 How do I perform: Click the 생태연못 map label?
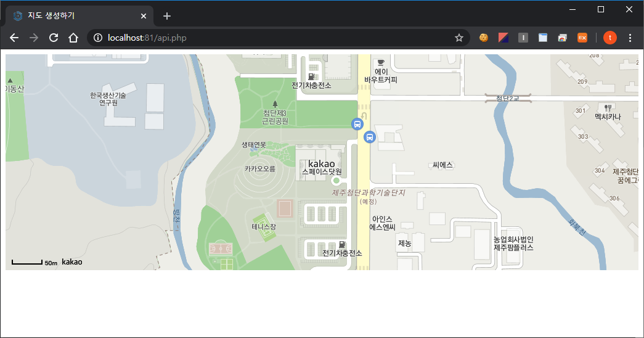coord(254,145)
